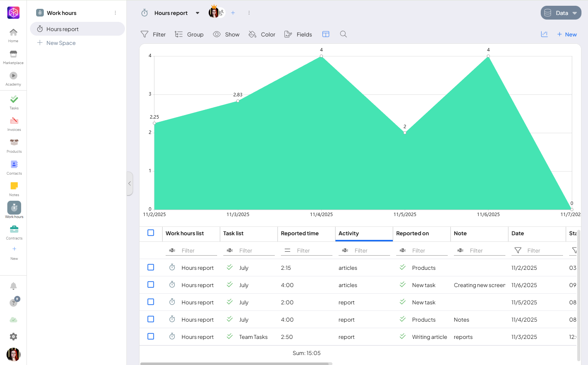
Task: Collapse the left side panel handle
Action: (130, 183)
